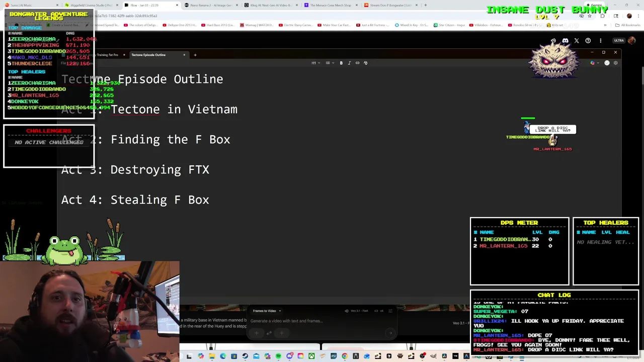Add the first frame with plus button
644x362 pixels.
pyautogui.click(x=257, y=333)
